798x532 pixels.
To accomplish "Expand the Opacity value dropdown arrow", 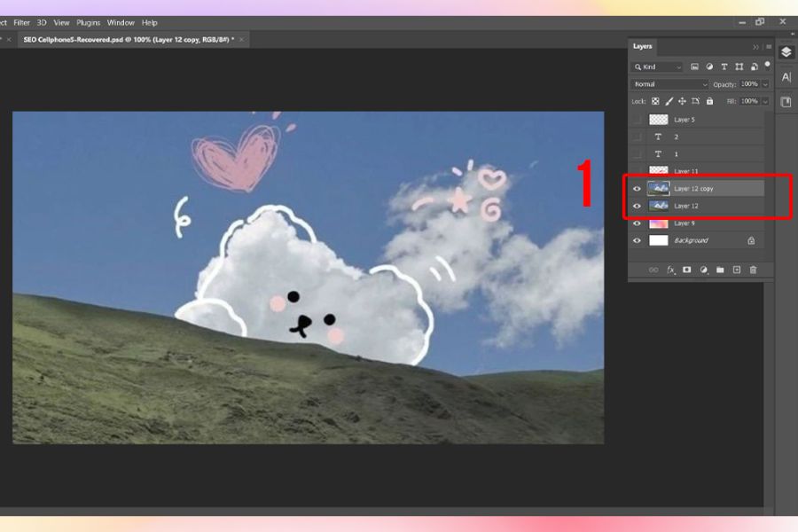I will click(765, 84).
